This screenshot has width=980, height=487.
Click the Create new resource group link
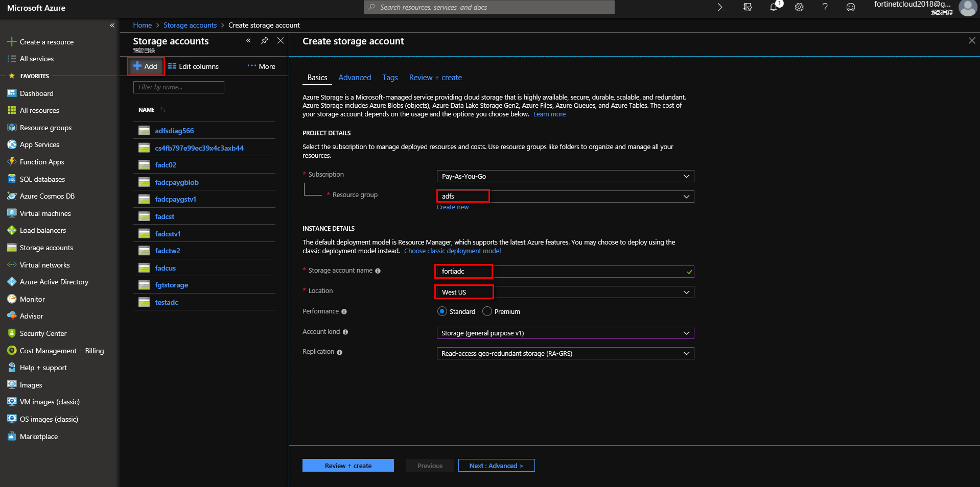coord(452,207)
